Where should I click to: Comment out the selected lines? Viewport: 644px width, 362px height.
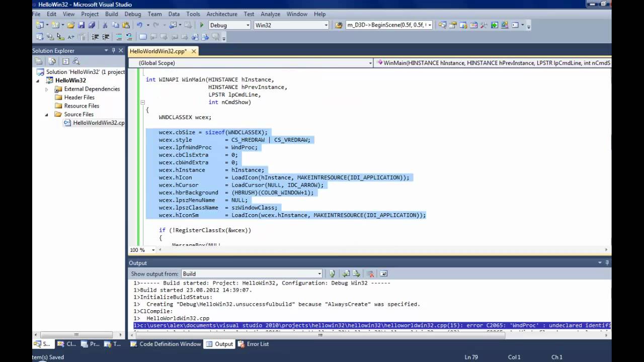(x=119, y=37)
